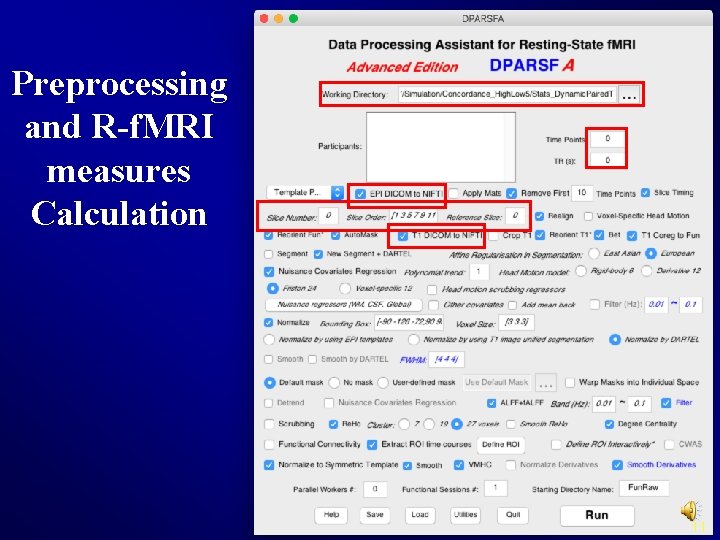Select Normalize by DARTEL radio button

(x=614, y=340)
